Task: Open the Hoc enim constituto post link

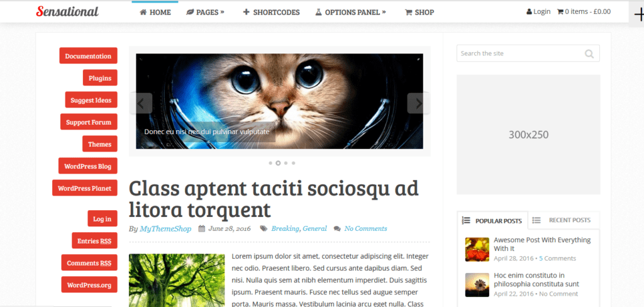Action: [536, 279]
